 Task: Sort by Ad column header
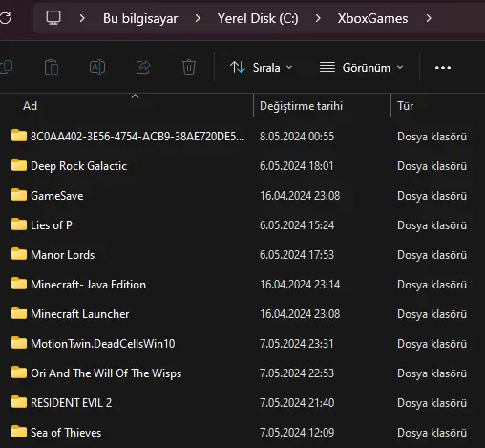(x=31, y=106)
